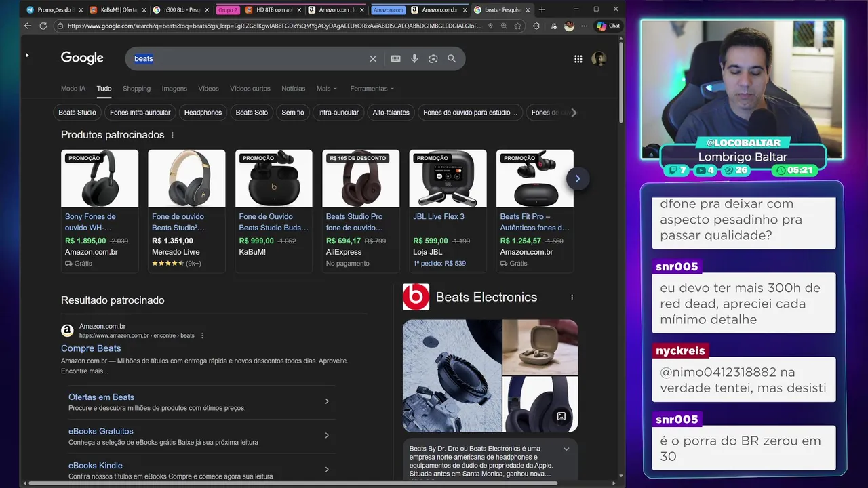Open the Copilot Chat button in the browser toolbar

[x=608, y=26]
